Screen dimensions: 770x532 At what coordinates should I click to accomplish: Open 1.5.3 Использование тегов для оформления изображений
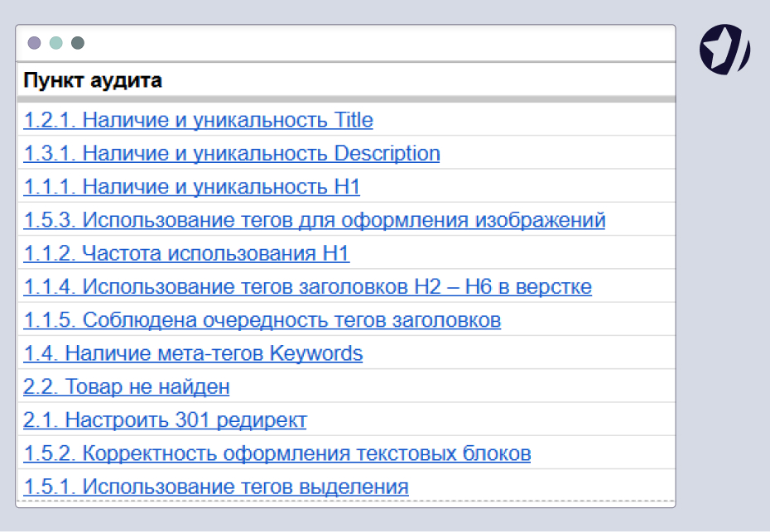pos(315,220)
